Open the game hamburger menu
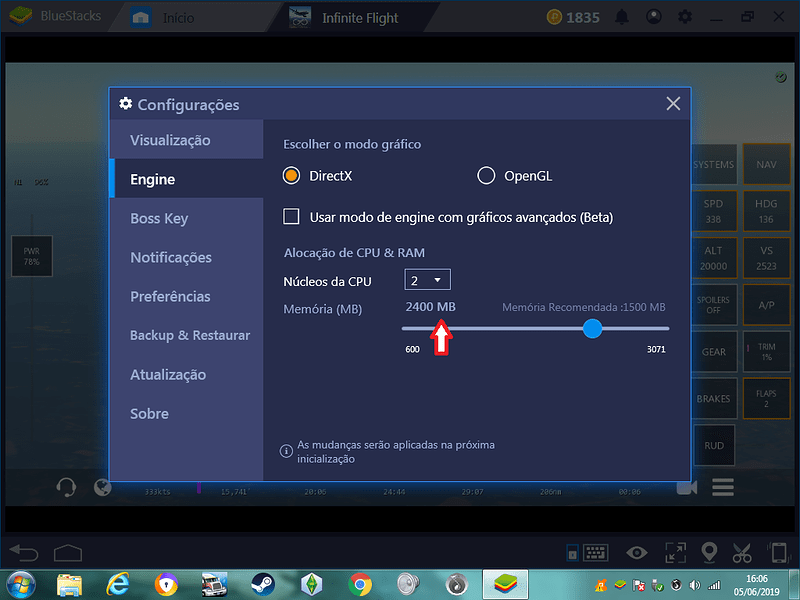Image resolution: width=800 pixels, height=600 pixels. (723, 487)
